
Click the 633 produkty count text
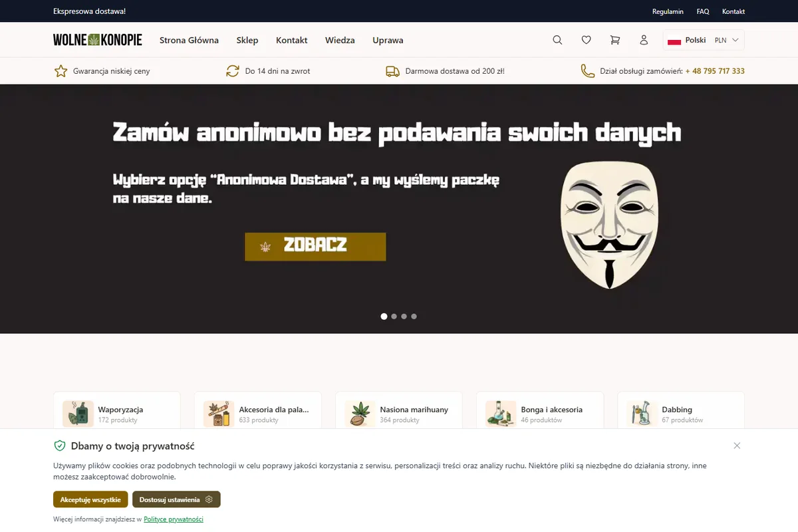[x=259, y=420]
